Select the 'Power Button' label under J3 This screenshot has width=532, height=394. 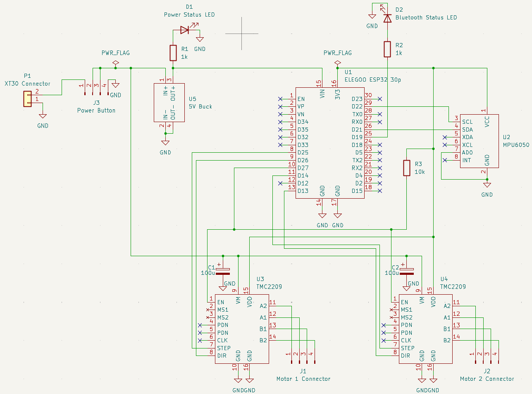pyautogui.click(x=96, y=111)
